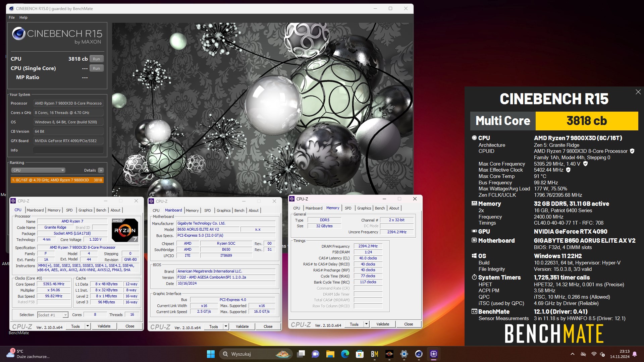Click the Wyszukaj taskbar search box
The height and width of the screenshot is (362, 644).
(x=256, y=354)
